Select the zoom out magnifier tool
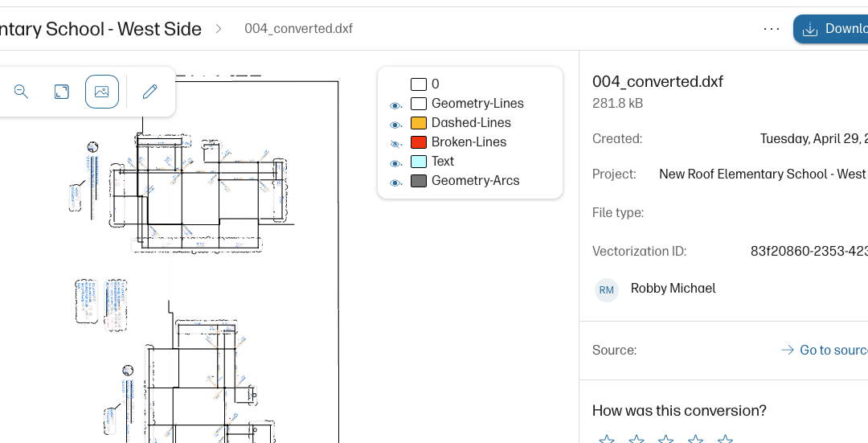Image resolution: width=868 pixels, height=443 pixels. click(21, 92)
